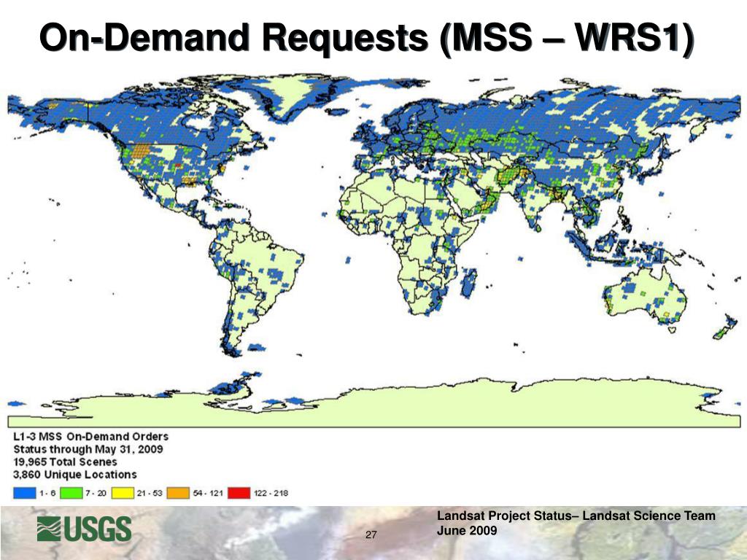This screenshot has height=560, width=747.
Task: Click the USGS logo
Action: point(84,529)
